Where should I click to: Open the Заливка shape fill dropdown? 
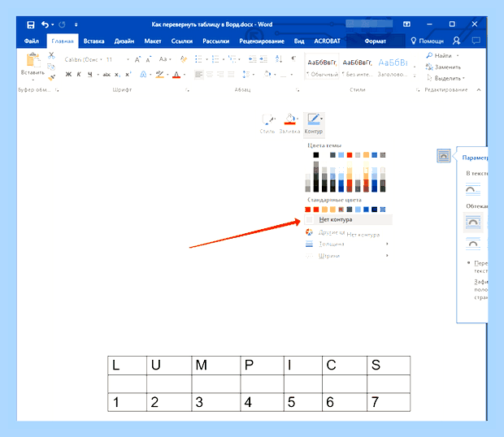tap(289, 124)
